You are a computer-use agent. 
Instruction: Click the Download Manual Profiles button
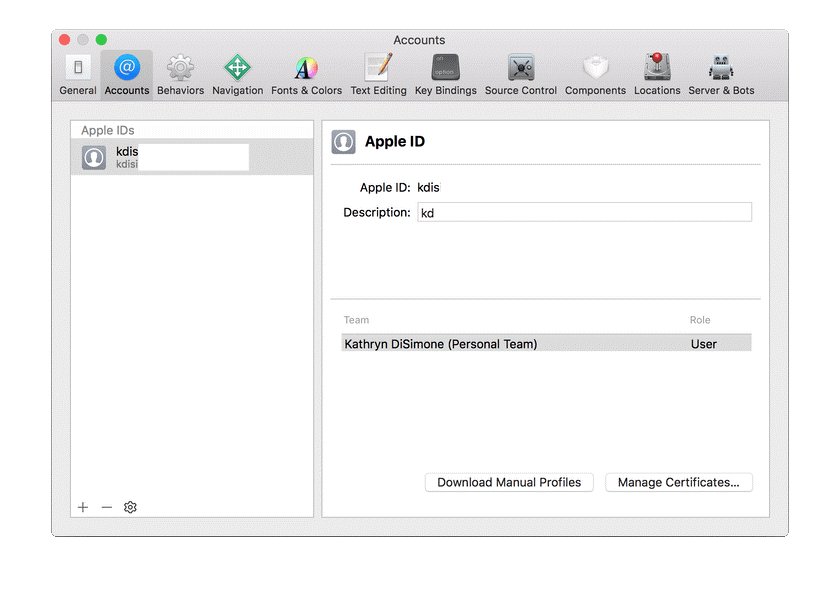509,482
